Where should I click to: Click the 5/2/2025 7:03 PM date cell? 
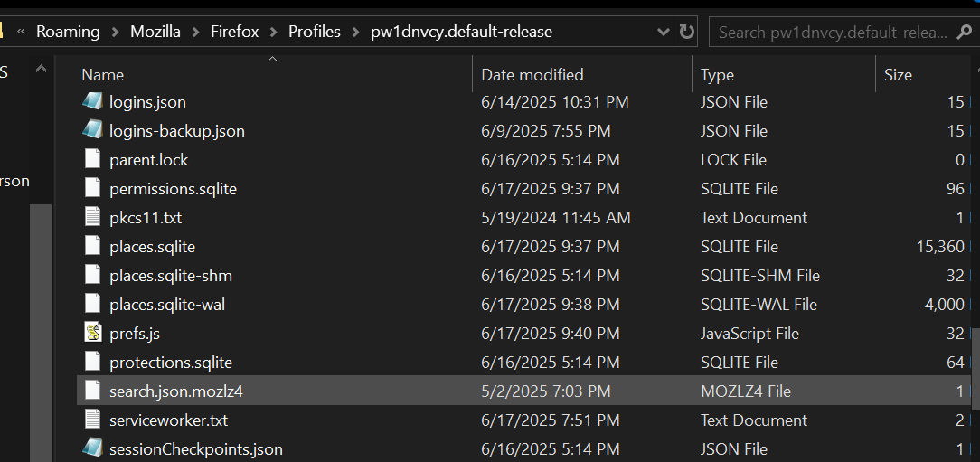546,391
